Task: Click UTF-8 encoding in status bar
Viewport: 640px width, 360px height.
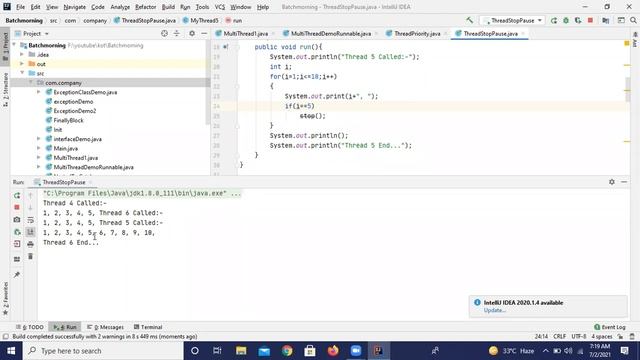Action: coord(579,337)
